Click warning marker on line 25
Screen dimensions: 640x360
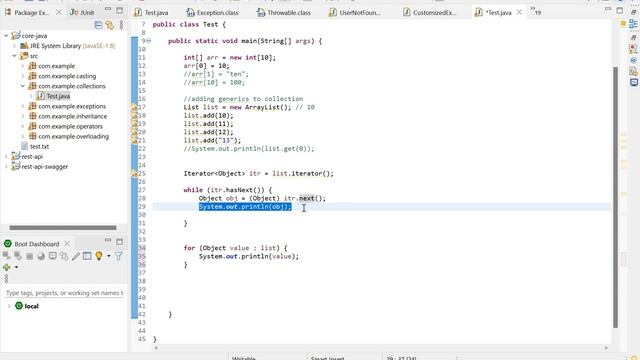point(134,173)
